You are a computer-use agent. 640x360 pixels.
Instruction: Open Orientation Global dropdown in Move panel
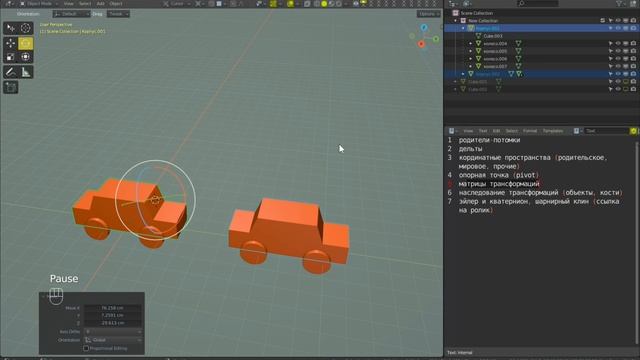pos(113,340)
